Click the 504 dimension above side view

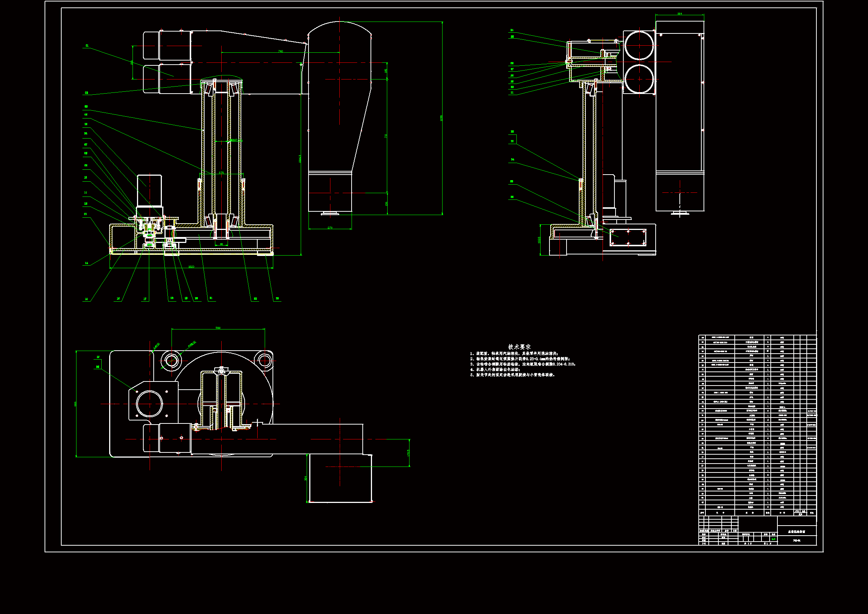point(679,14)
